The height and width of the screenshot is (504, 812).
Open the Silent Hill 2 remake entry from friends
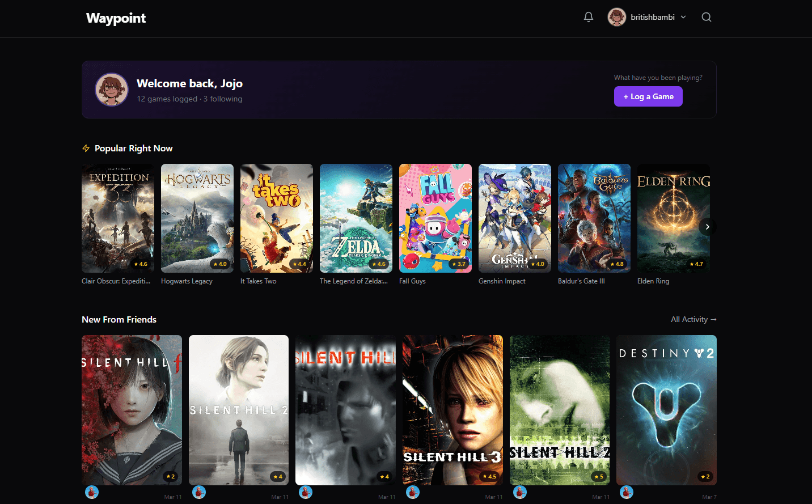(238, 410)
